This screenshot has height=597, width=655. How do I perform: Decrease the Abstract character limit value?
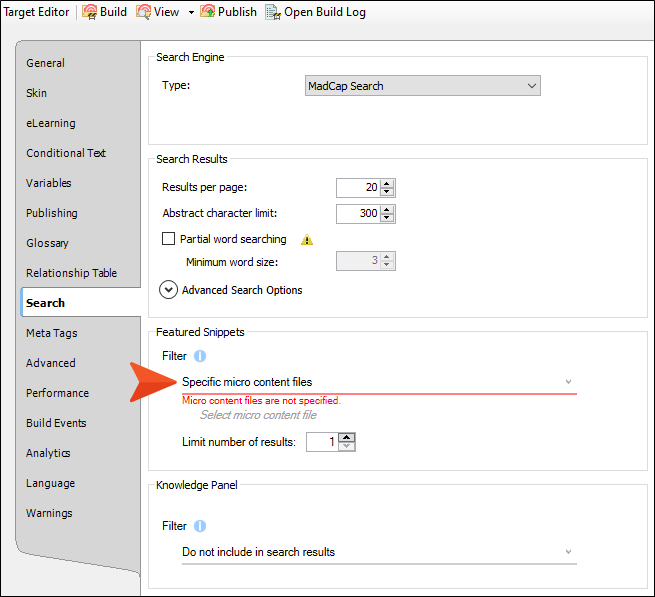tap(388, 218)
